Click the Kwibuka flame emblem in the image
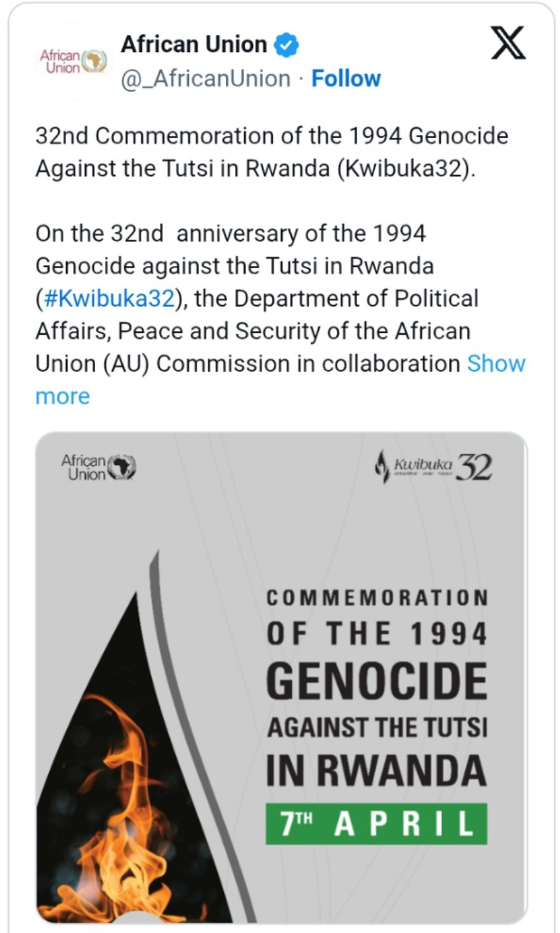560x933 pixels. click(381, 466)
